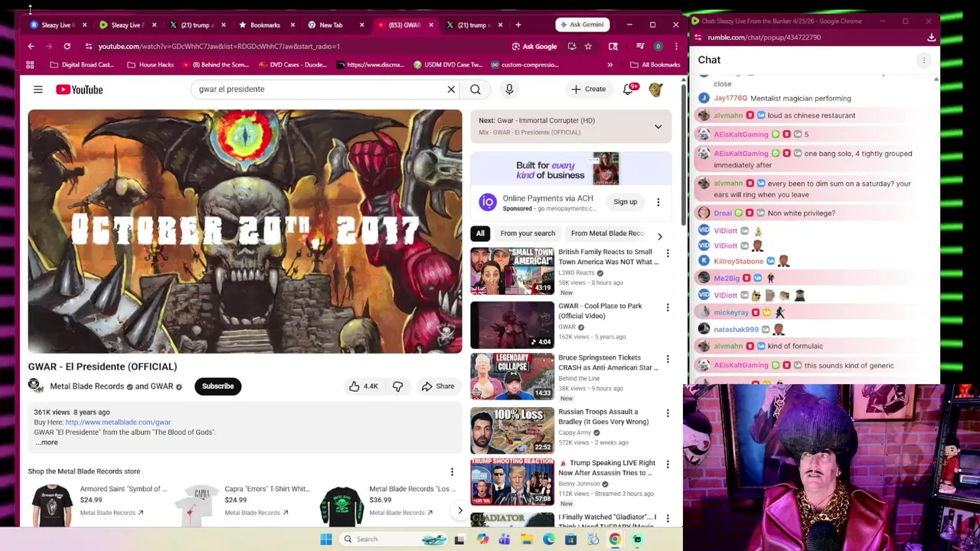980x551 pixels.
Task: Click Chrome address bar URL
Action: click(x=219, y=47)
